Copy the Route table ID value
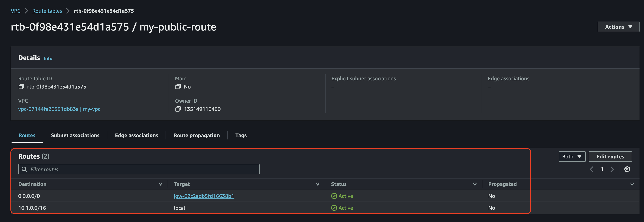The height and width of the screenshot is (222, 644). pyautogui.click(x=21, y=87)
